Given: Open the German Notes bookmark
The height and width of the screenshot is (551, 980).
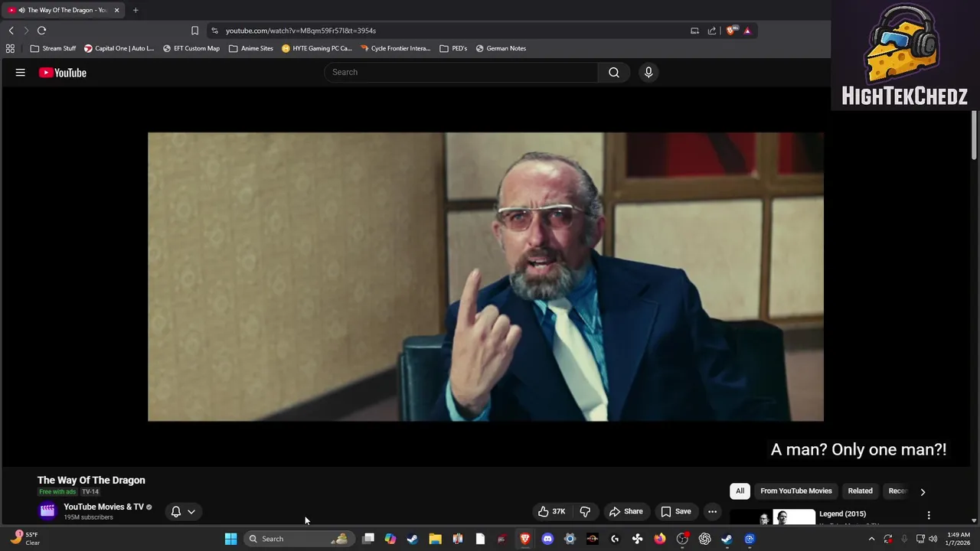Looking at the screenshot, I should [501, 48].
